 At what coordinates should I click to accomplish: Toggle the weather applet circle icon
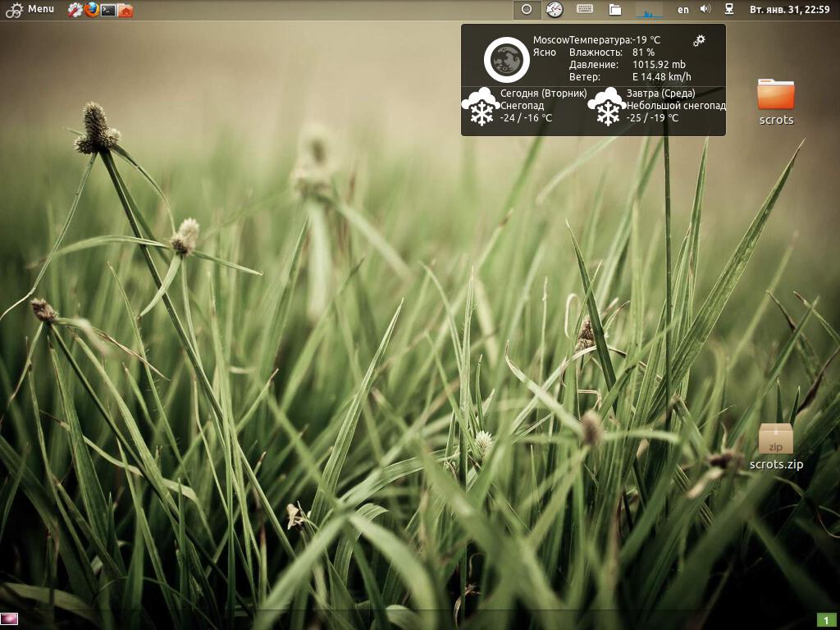click(x=527, y=10)
